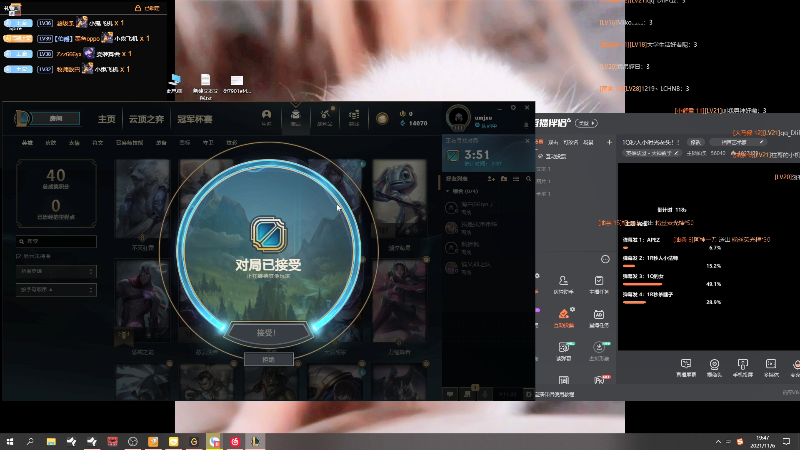Open missions icon at League bottom bar

(x=467, y=394)
